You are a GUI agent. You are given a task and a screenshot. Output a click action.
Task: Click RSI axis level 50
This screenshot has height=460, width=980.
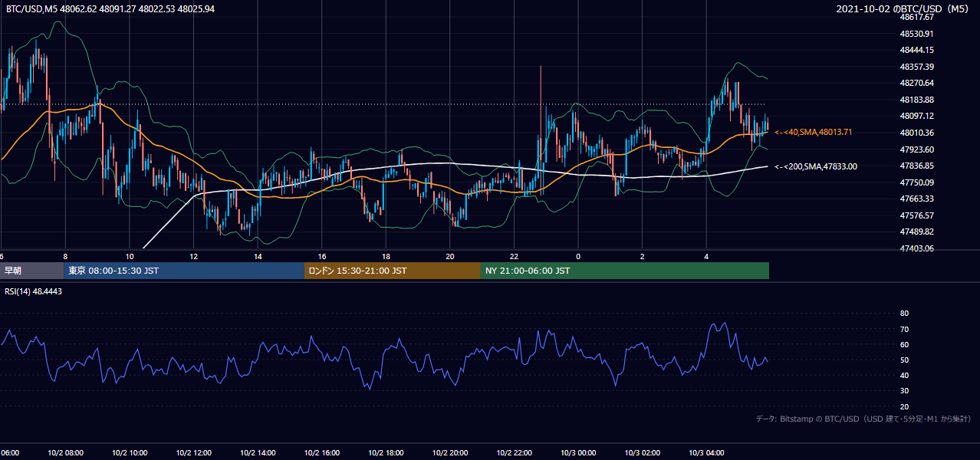[x=905, y=360]
